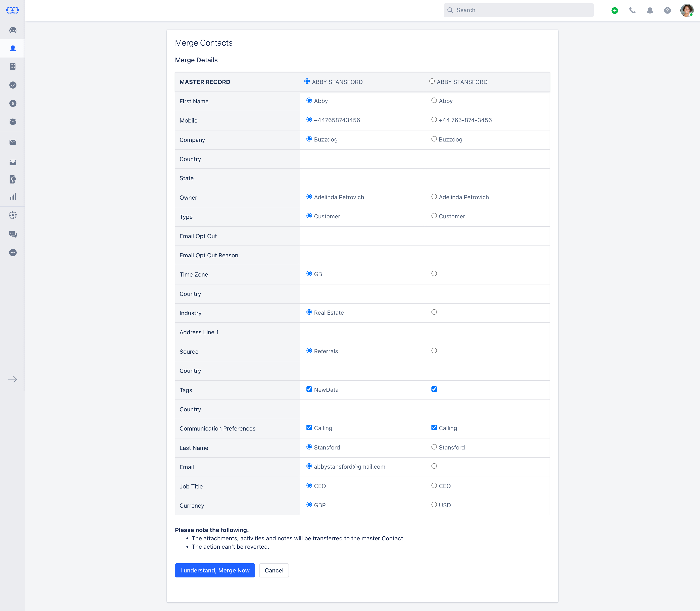This screenshot has height=611, width=700.
Task: Click the Cancel button
Action: pos(274,570)
